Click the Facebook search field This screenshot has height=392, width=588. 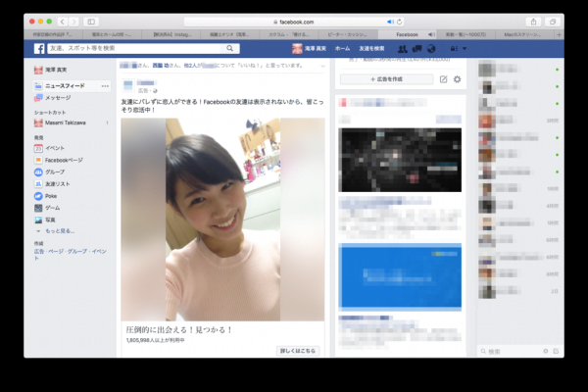137,48
